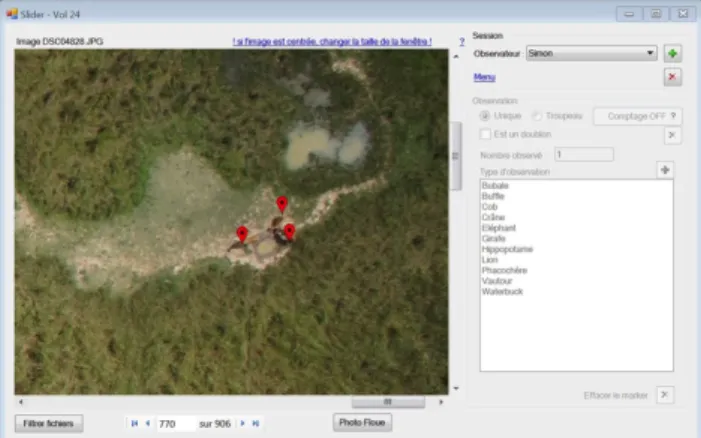Open the Observateur dropdown
Image resolution: width=701 pixels, height=438 pixels.
pyautogui.click(x=591, y=54)
